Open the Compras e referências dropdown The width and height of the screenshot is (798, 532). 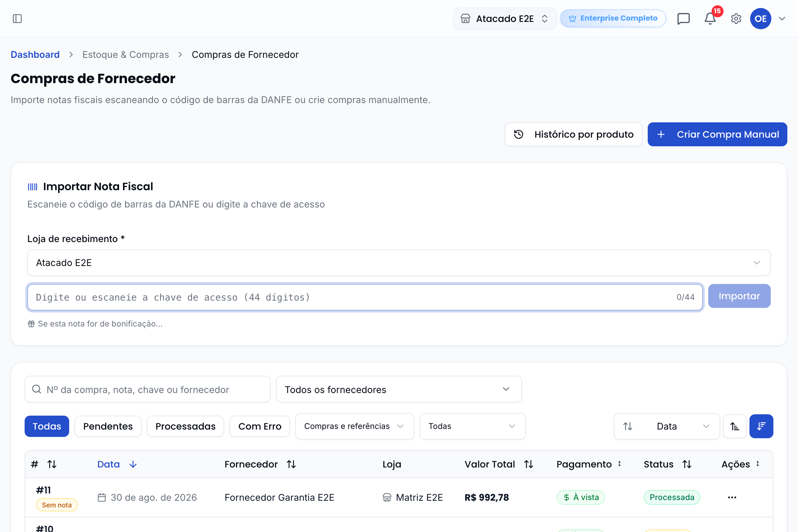point(354,426)
